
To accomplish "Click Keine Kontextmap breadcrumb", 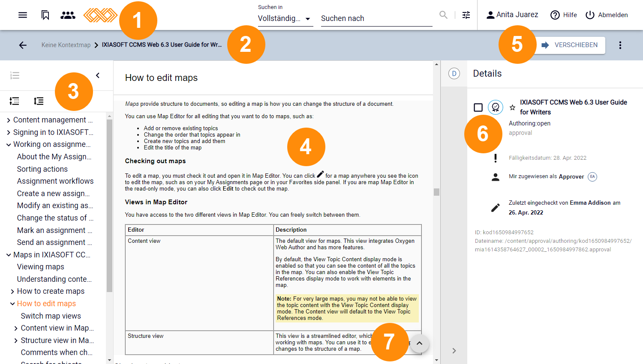I will click(x=66, y=45).
